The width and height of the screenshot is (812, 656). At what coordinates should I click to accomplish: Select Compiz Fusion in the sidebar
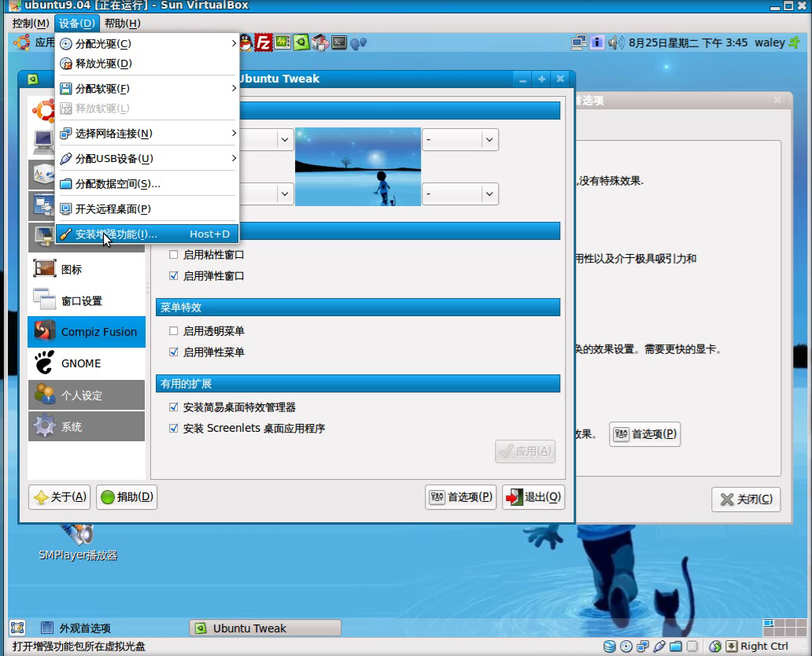click(87, 332)
